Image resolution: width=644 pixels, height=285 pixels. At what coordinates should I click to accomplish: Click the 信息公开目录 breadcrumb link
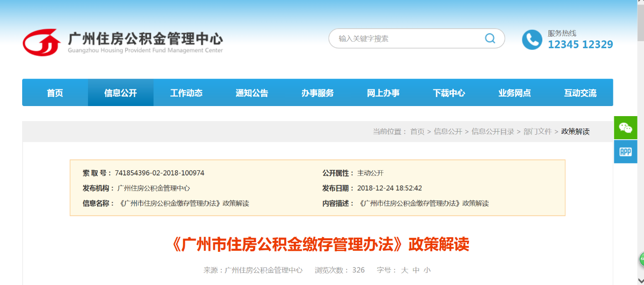pos(493,132)
